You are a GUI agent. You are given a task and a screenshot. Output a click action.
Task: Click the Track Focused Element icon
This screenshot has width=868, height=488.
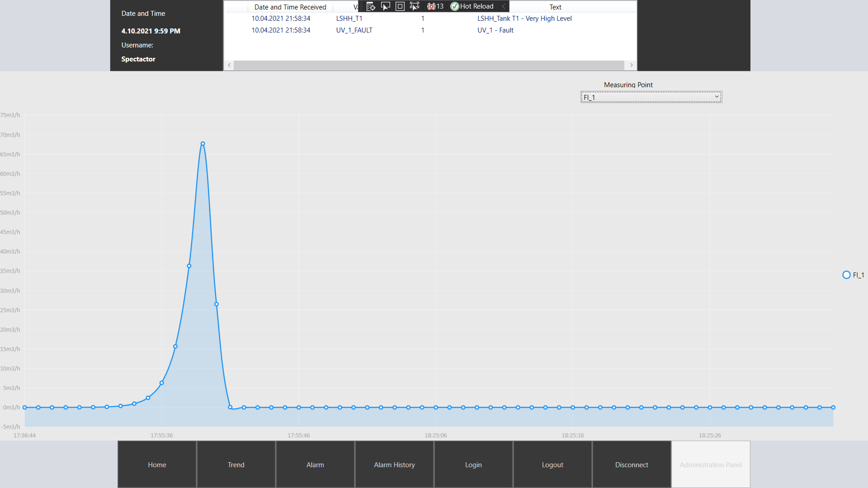click(x=414, y=6)
